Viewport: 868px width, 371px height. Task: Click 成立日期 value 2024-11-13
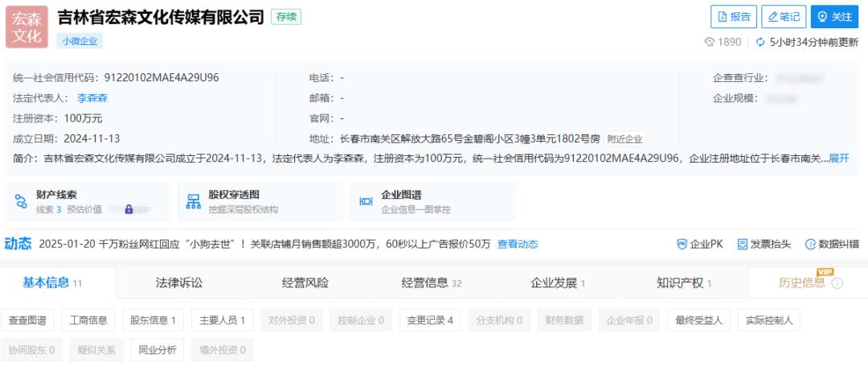tap(92, 138)
